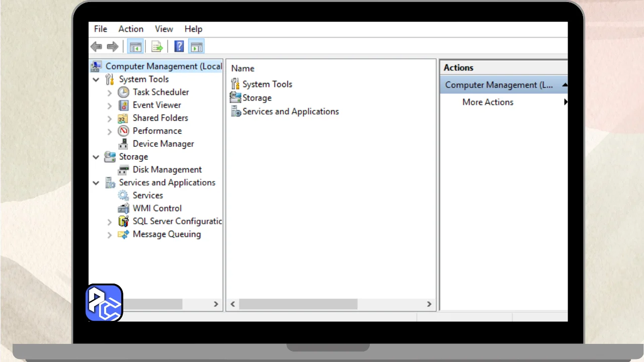Click the center pane horizontal scrollbar thumb
The height and width of the screenshot is (362, 644).
coord(298,304)
